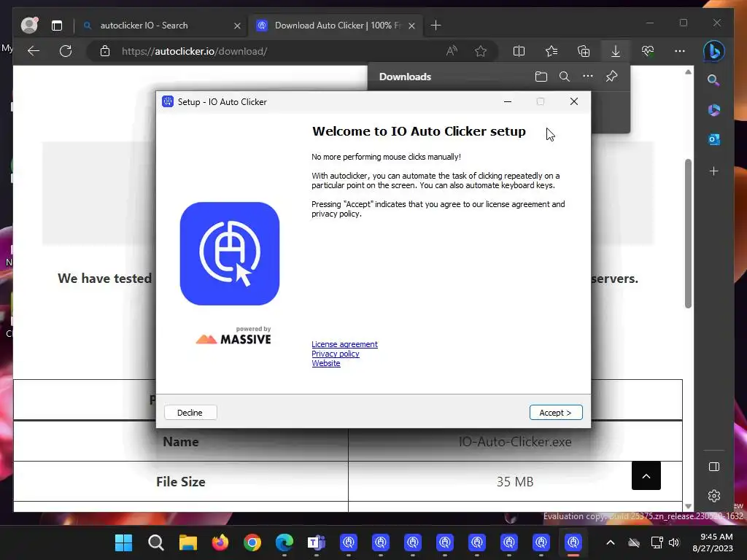Decline the IO Auto Clicker setup
Screen dimensions: 747x560
click(190, 413)
